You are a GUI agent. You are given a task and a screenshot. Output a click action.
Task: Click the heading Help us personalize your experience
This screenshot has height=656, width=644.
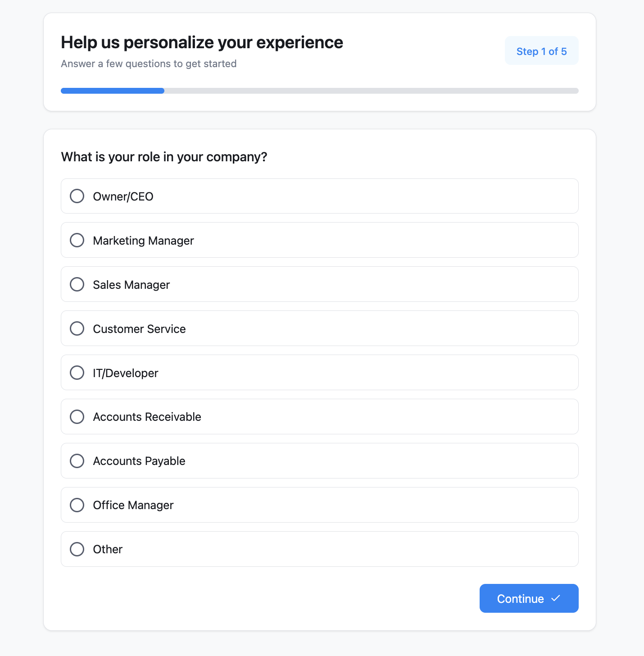[x=202, y=42]
